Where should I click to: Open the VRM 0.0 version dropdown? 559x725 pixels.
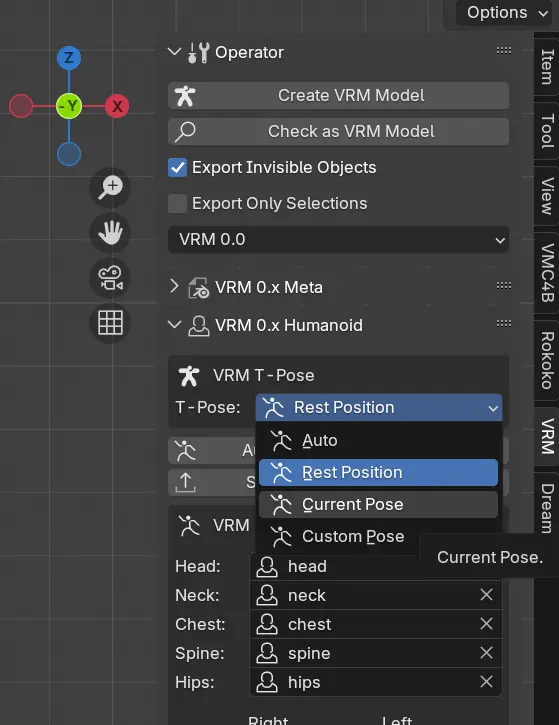tap(338, 240)
